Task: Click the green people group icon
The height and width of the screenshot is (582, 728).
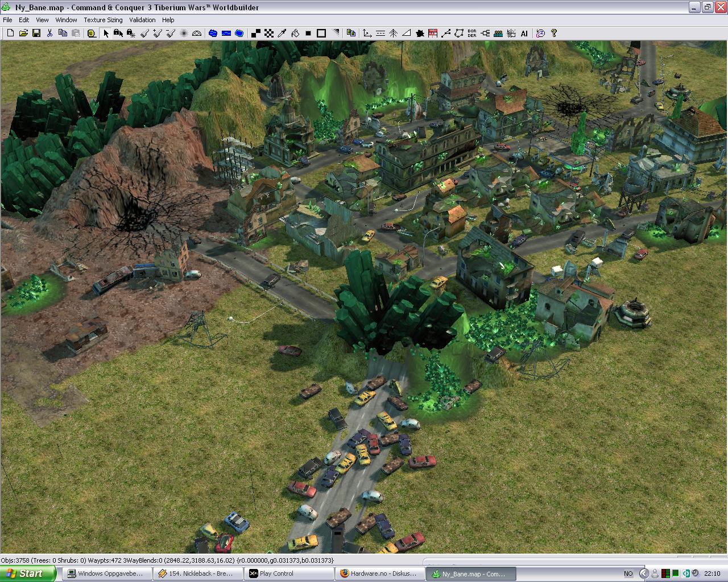Action: (x=498, y=33)
